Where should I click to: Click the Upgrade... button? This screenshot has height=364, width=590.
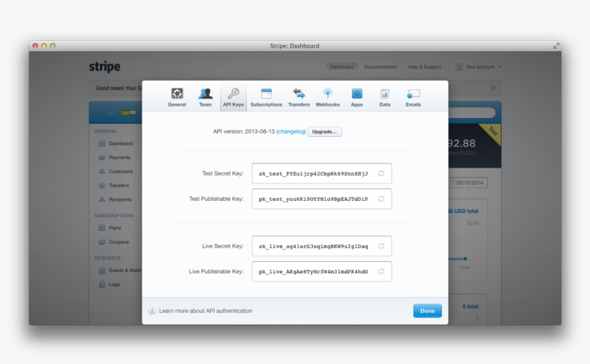324,132
